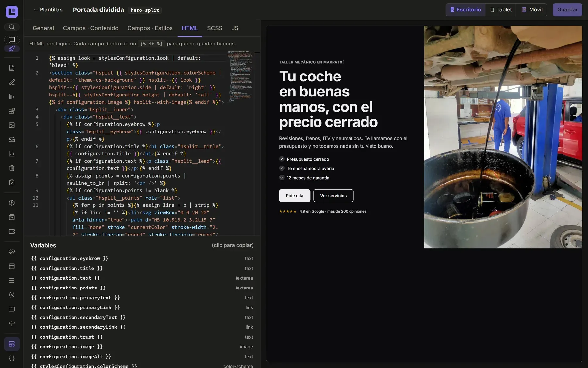This screenshot has height=368, width=588.
Task: Click the Pide cita preview button
Action: click(x=295, y=196)
